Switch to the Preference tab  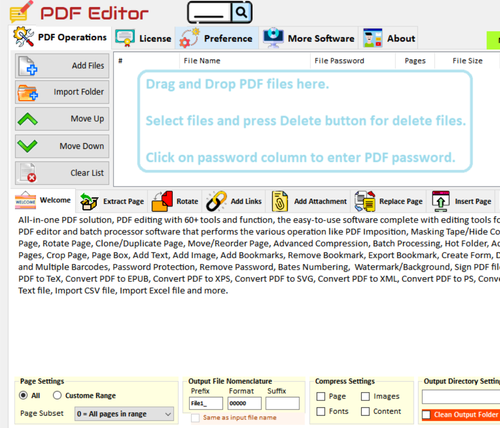(x=217, y=38)
